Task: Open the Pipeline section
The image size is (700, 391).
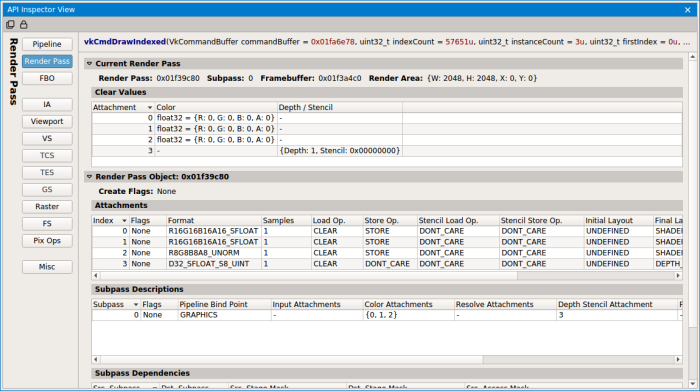Action: 47,44
